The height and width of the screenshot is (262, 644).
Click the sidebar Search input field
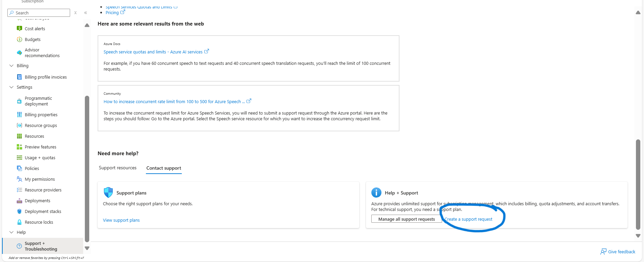click(39, 13)
